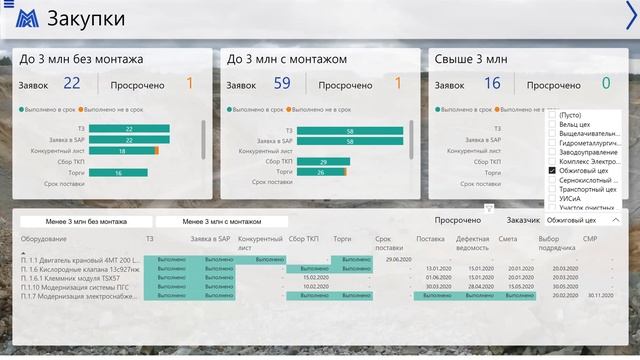Click the ТЗ bar showing 22
640x360 pixels.
(129, 129)
